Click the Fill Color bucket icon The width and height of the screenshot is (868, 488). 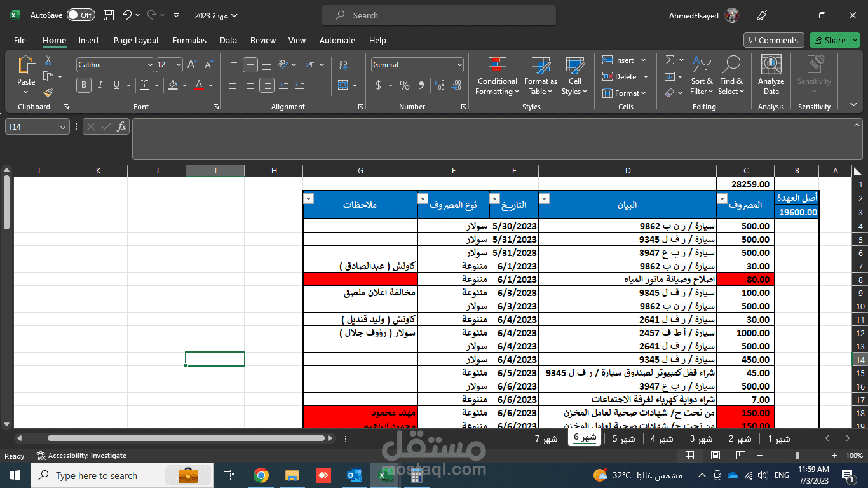pyautogui.click(x=173, y=85)
